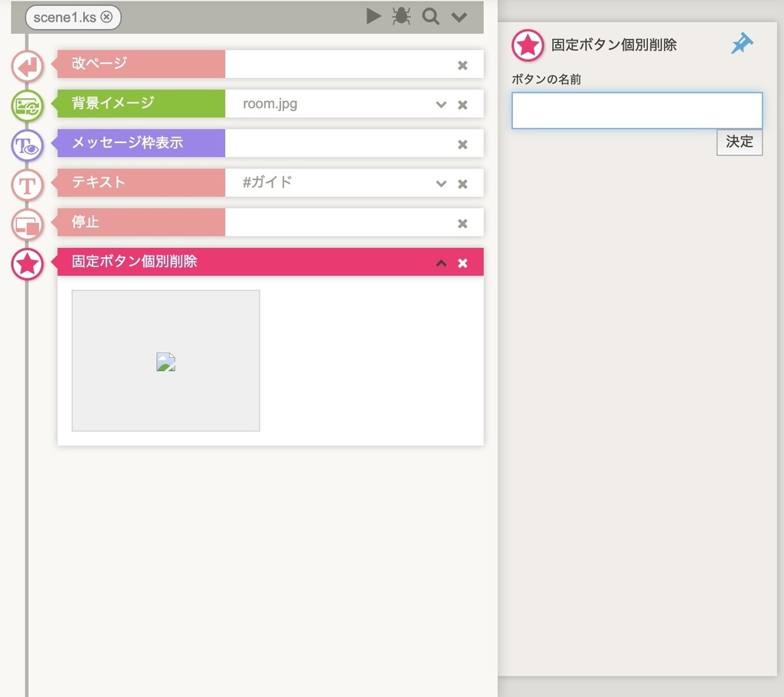Click the pin icon in the right panel
This screenshot has width=784, height=697.
[x=741, y=44]
